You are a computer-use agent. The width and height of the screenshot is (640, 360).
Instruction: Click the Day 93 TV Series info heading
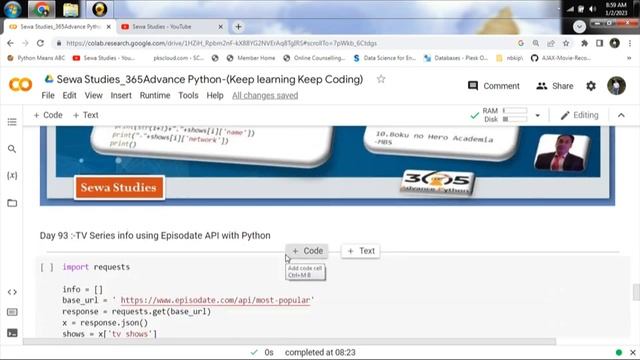(x=155, y=236)
